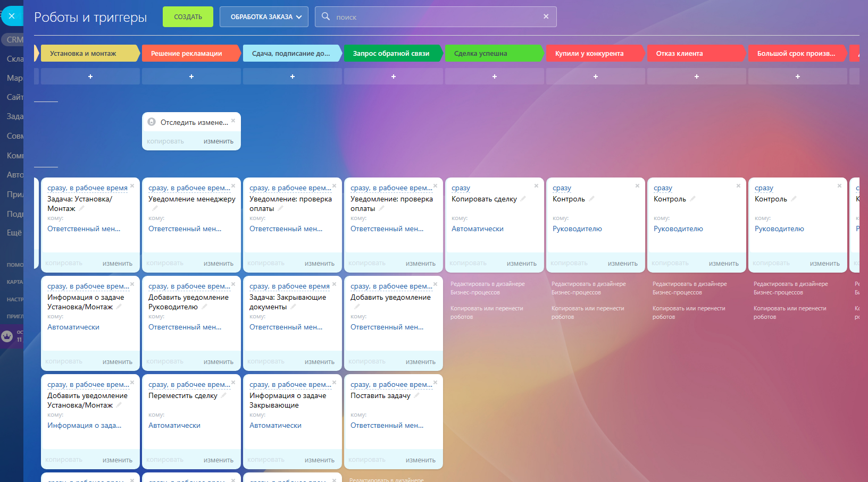
Task: Click pencil next to Контроль in Большой срок column
Action: (x=794, y=199)
